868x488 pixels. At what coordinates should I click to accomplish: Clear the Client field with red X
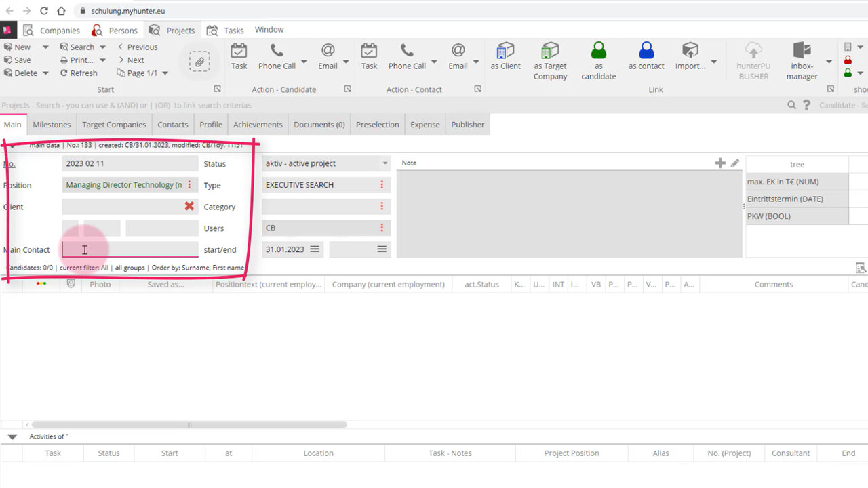click(189, 206)
